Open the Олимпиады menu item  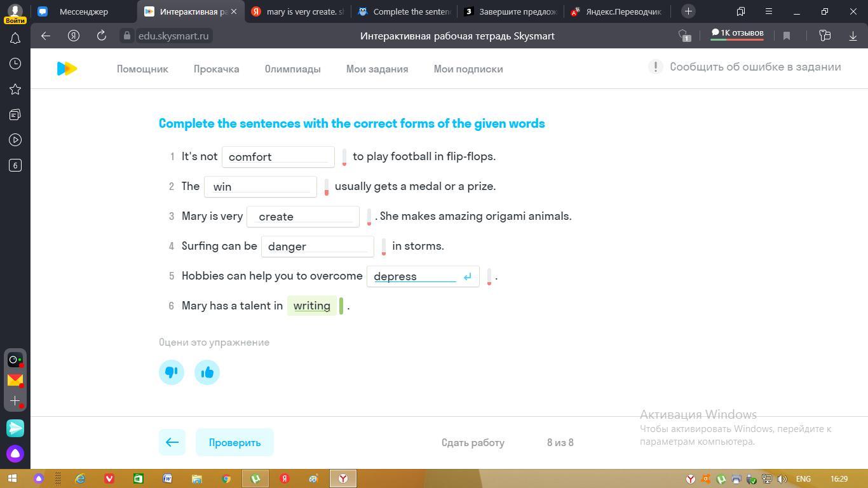pos(292,69)
